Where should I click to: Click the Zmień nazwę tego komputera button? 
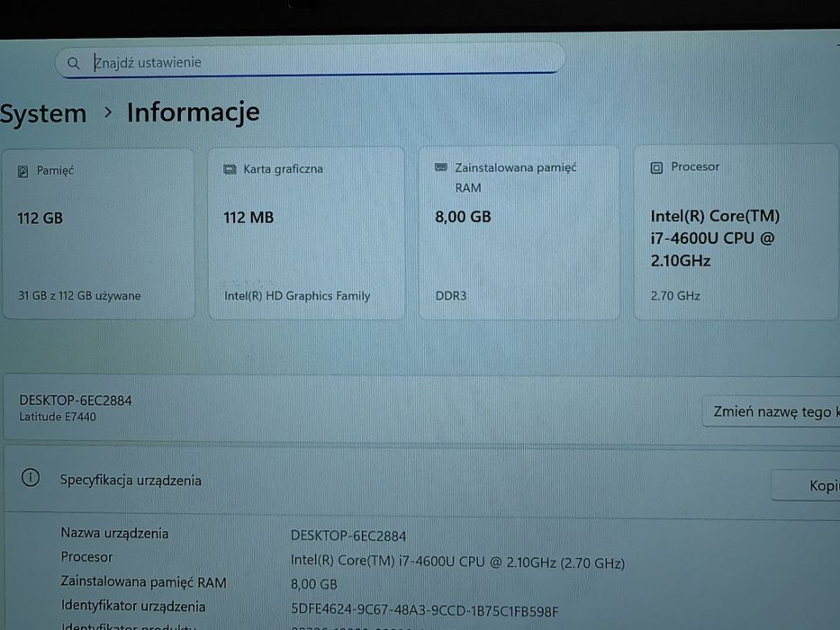click(x=771, y=411)
